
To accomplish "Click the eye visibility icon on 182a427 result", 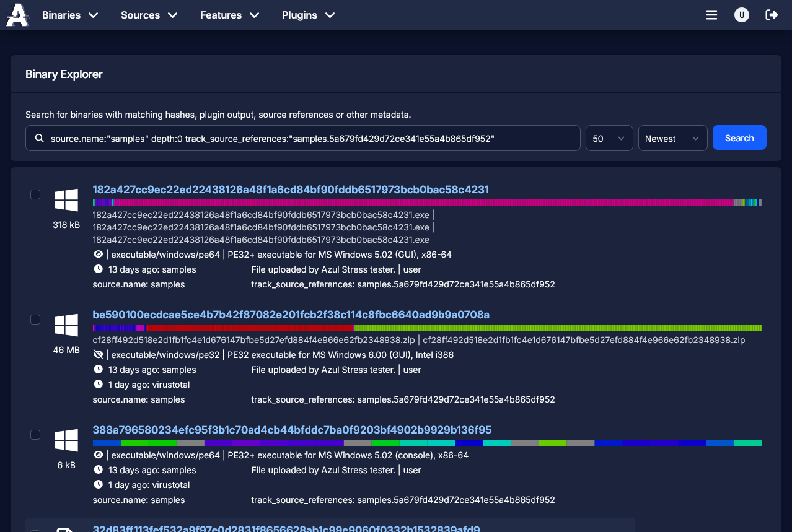I will pos(98,255).
